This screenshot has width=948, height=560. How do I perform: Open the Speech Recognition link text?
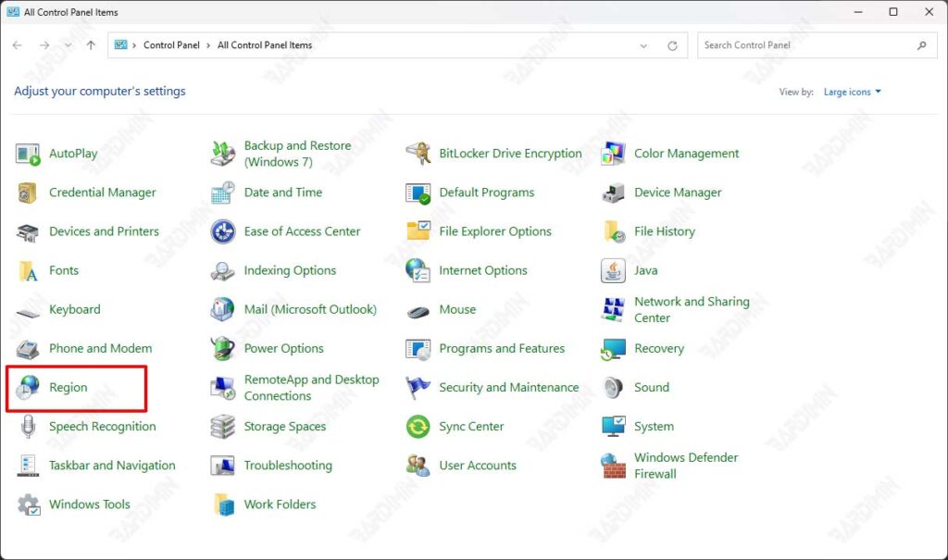pyautogui.click(x=102, y=427)
